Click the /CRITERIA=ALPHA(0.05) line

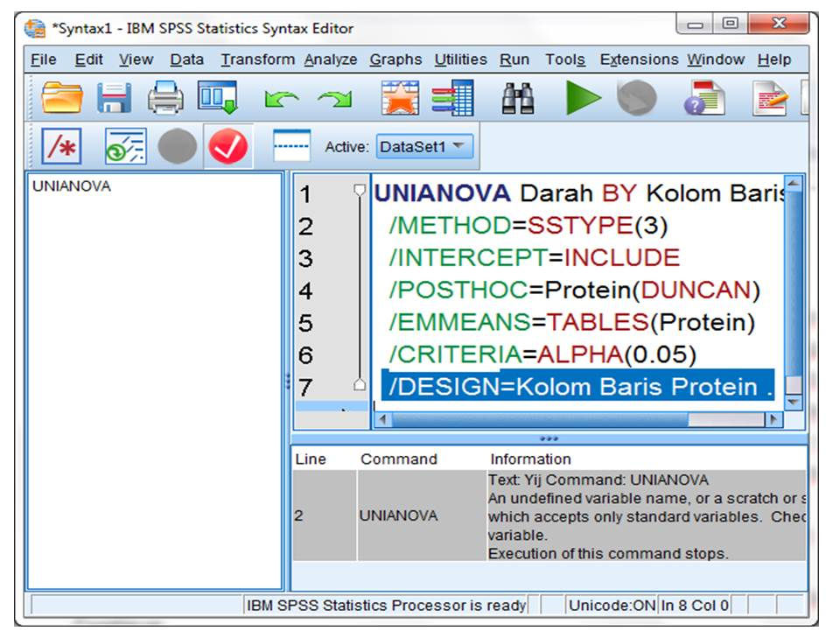[542, 354]
